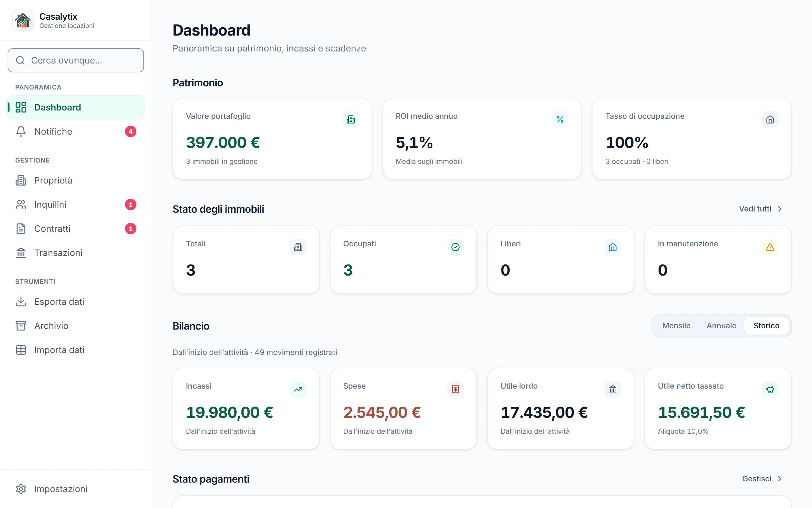Go to Proprietà section

[76, 180]
